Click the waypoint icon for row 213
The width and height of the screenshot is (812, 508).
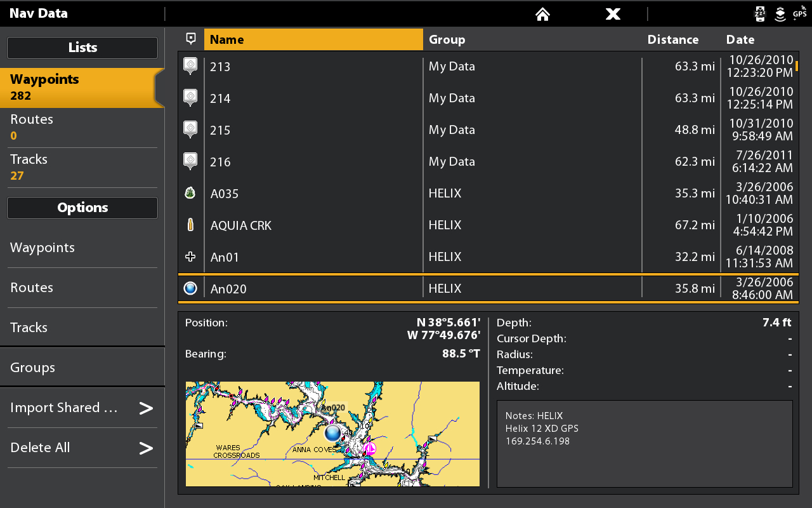190,66
